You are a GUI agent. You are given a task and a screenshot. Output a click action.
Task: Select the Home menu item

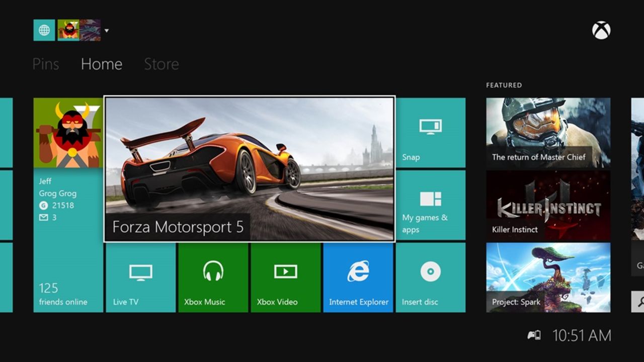coord(101,64)
